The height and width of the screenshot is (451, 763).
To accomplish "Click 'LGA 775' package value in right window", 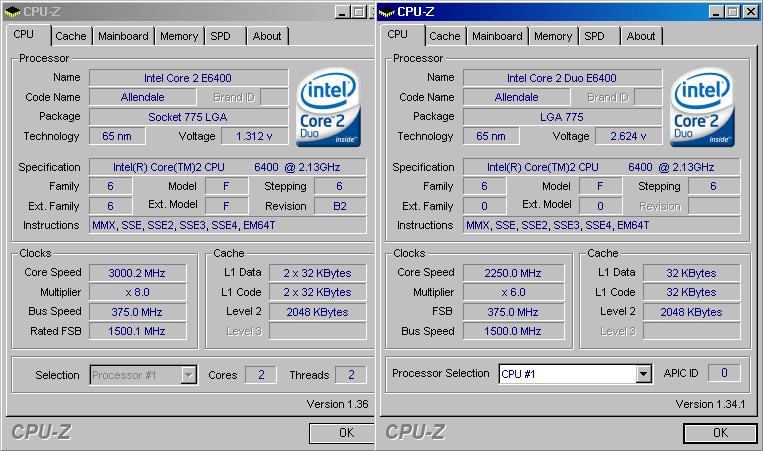I will 563,117.
